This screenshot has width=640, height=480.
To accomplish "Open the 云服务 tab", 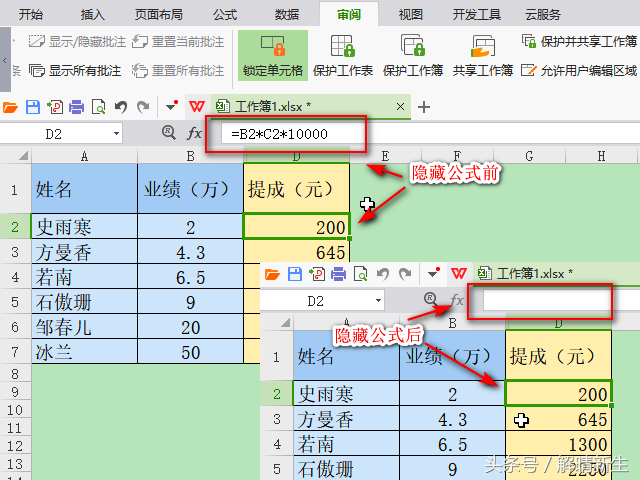I will (543, 15).
